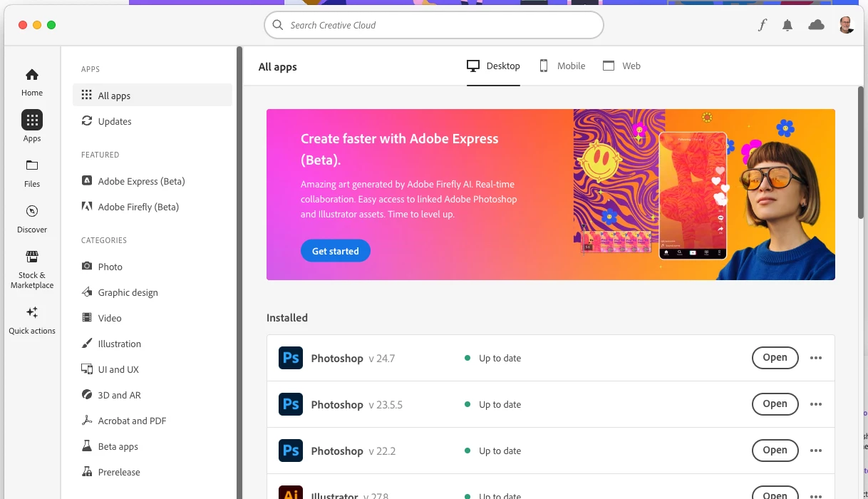Image resolution: width=868 pixels, height=499 pixels.
Task: Click Photoshop v 22.2 app icon
Action: (291, 451)
